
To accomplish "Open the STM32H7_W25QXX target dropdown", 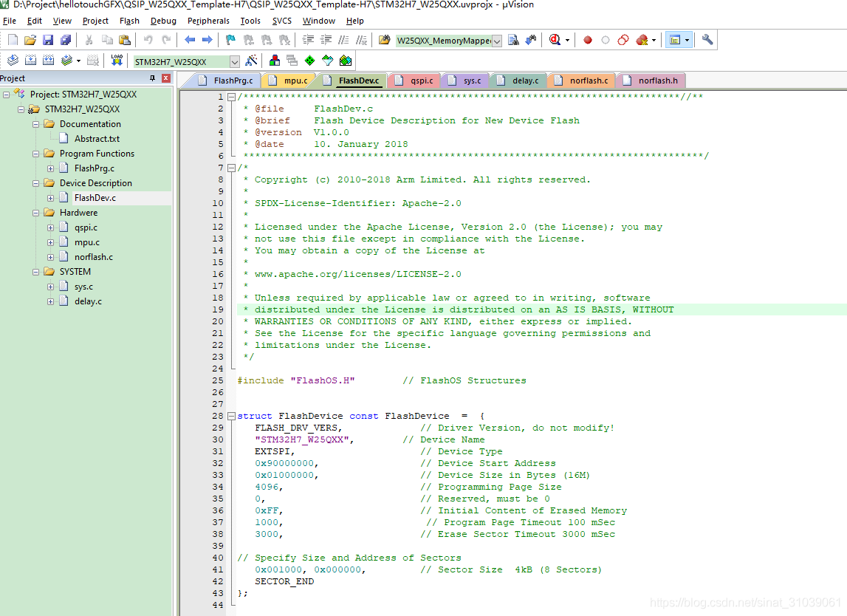I will pos(234,61).
